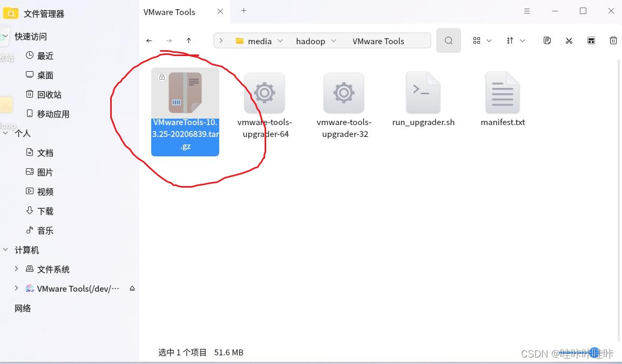The image size is (622, 364).
Task: Close the VMware Tools tab
Action: [x=220, y=11]
